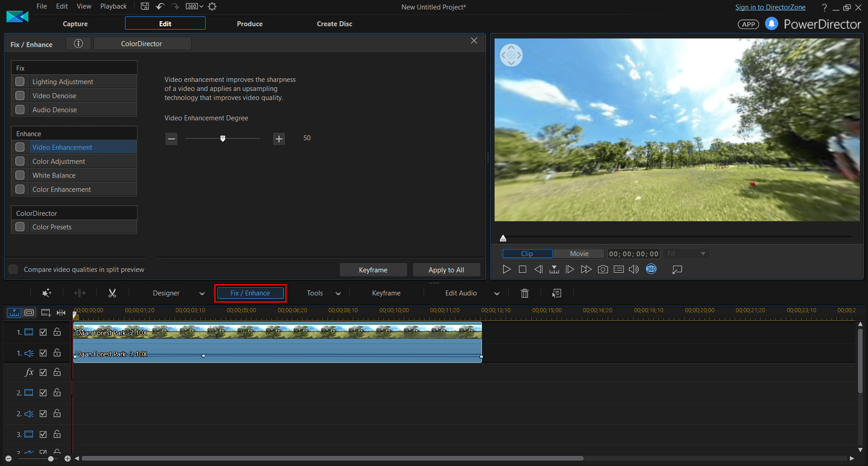Image resolution: width=868 pixels, height=466 pixels.
Task: Expand the Edit Audio dropdown arrow
Action: [x=497, y=294]
